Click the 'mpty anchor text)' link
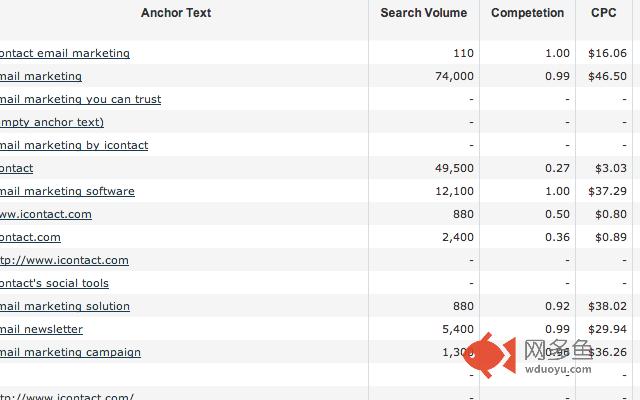 (52, 122)
